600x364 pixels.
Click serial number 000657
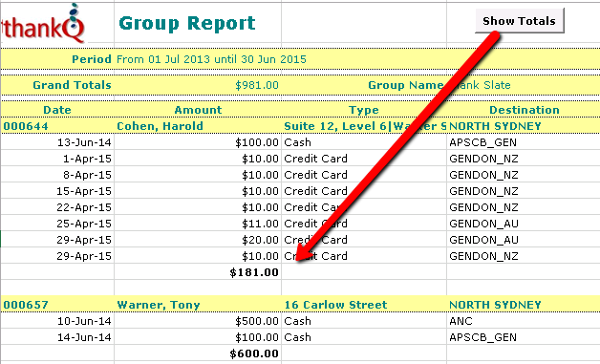pyautogui.click(x=26, y=305)
